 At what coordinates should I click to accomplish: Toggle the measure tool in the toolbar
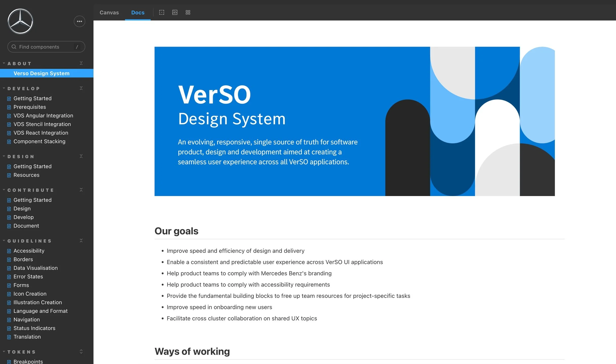(161, 12)
